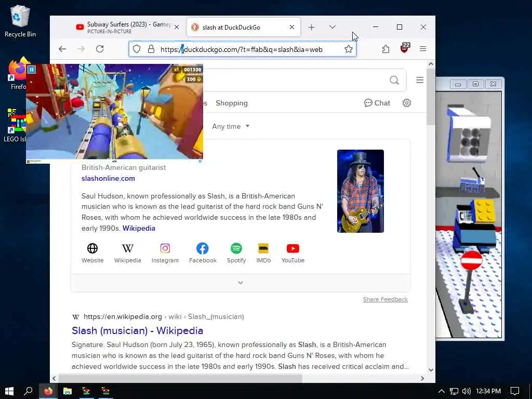Switch to the Shopping results tab
This screenshot has height=399, width=532.
tap(232, 103)
